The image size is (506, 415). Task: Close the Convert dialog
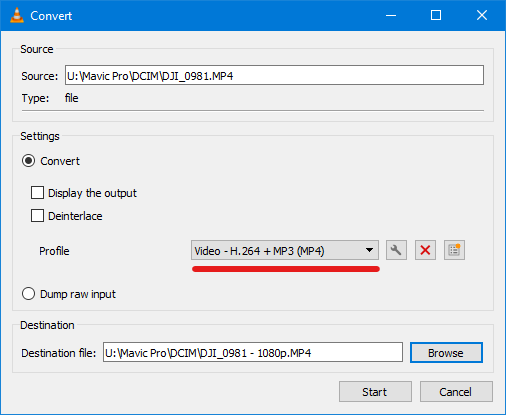coord(482,15)
